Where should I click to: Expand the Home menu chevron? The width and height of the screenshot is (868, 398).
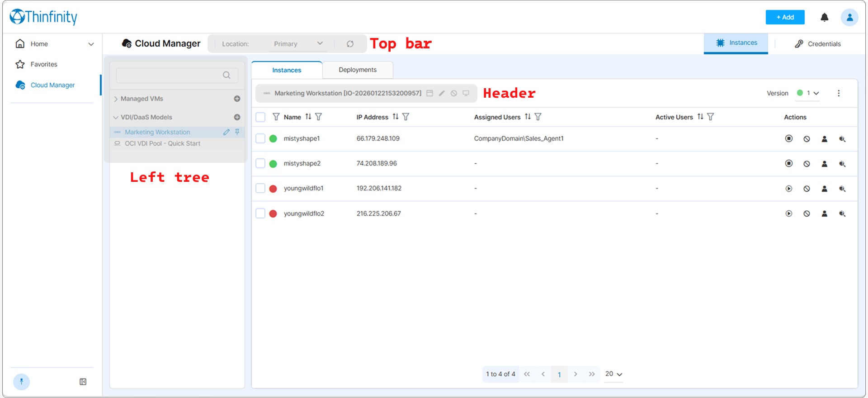click(91, 44)
